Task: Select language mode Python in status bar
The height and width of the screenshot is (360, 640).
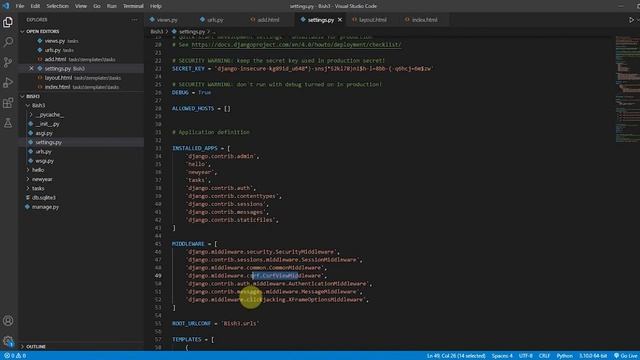Action: (564, 356)
